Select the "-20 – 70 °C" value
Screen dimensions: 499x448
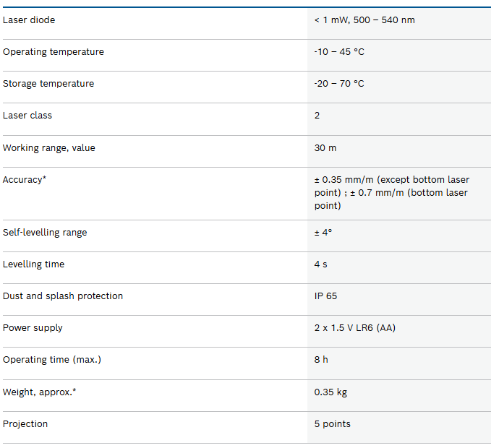coord(339,84)
